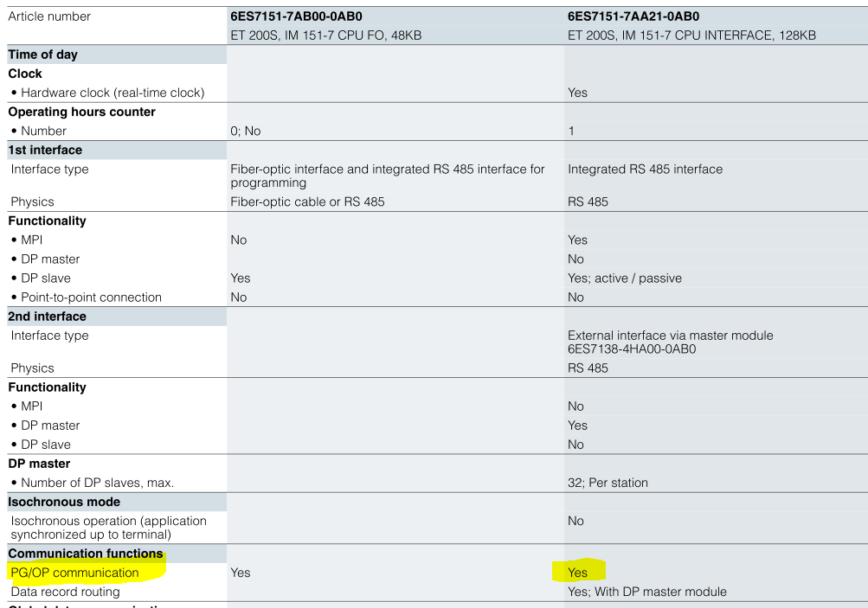
Task: Click '32; Per station' DP slaves value
Action: pos(608,483)
